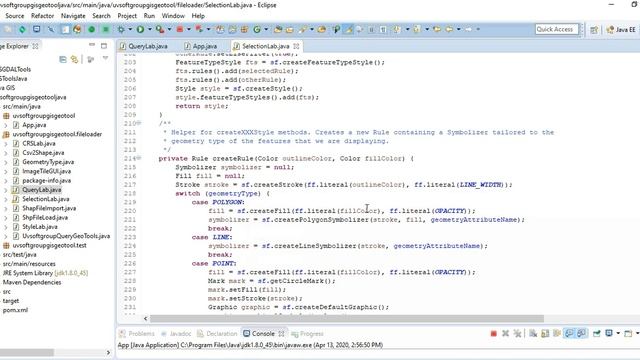Open the Debug dropdown arrow beside bug icon
Image resolution: width=640 pixels, height=360 pixels.
[x=130, y=29]
